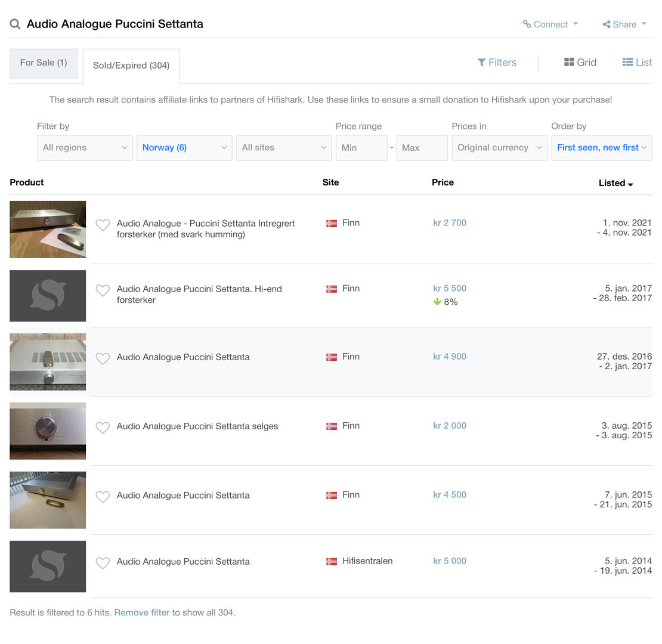Click the search magnifier icon
Screen dimensions: 662x644
point(15,24)
